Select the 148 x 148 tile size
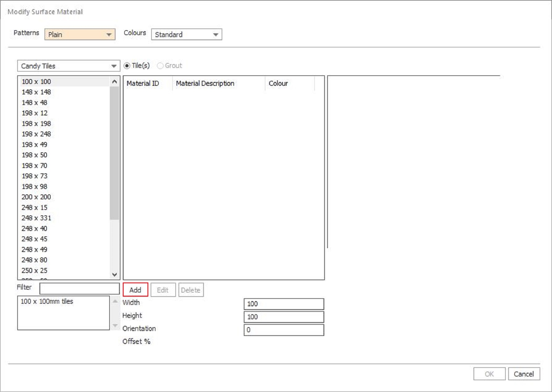Screen dimensions: 552x392 pos(64,92)
